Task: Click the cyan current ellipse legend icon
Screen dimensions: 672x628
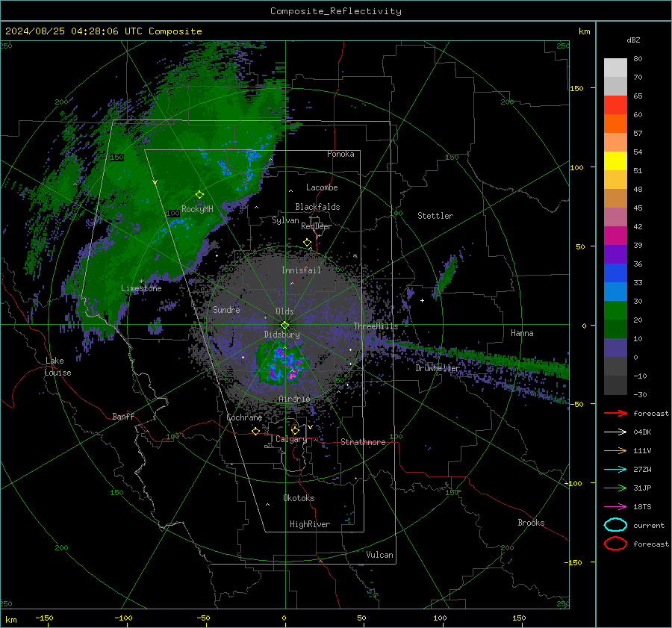Action: tap(615, 525)
